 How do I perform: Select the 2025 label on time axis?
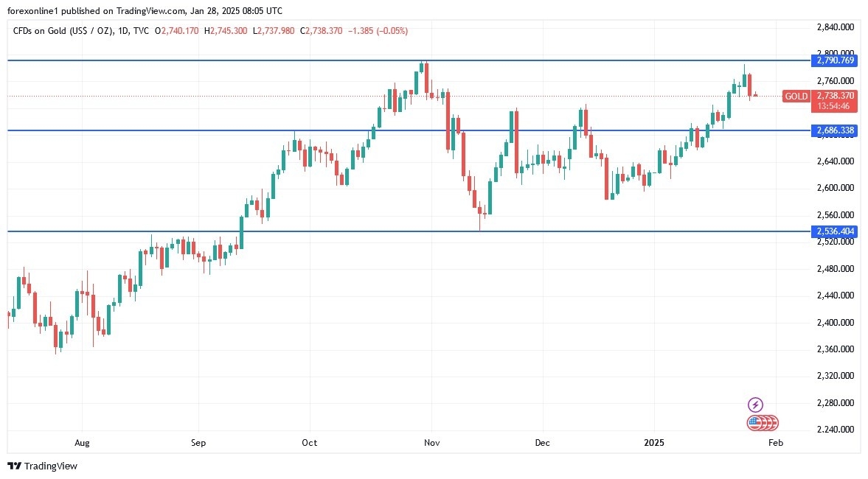(x=654, y=443)
